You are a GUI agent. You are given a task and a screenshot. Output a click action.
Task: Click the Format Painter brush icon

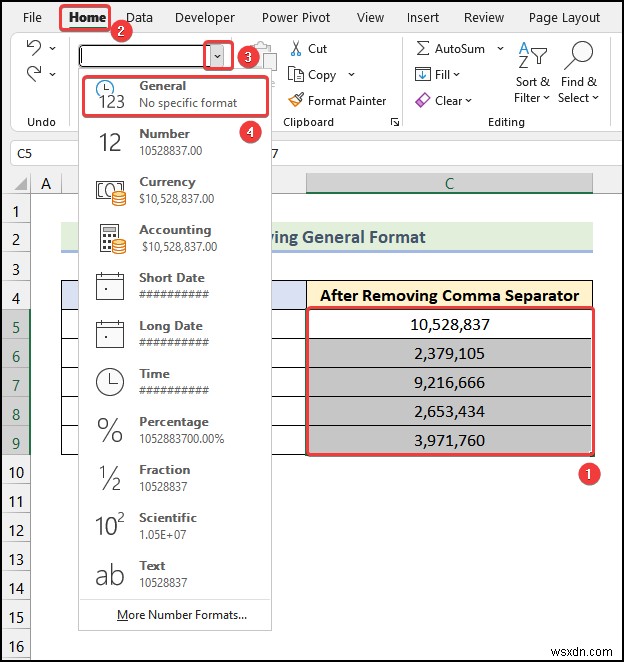(296, 100)
